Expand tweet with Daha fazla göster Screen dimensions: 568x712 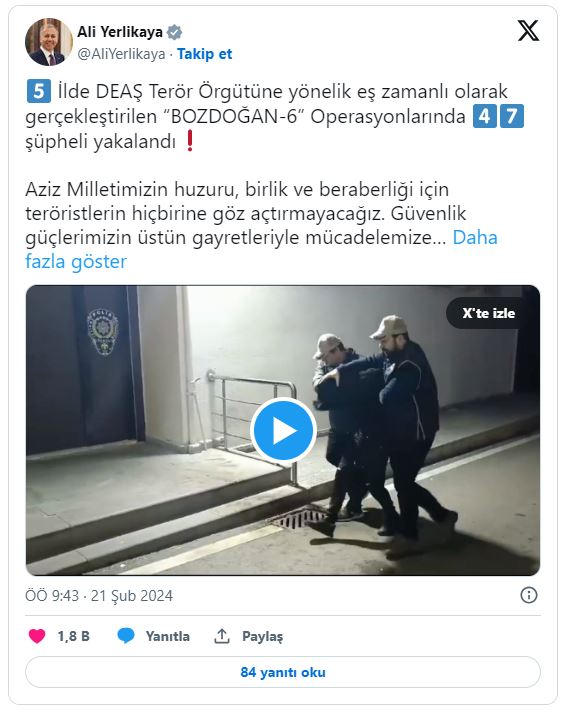click(261, 249)
